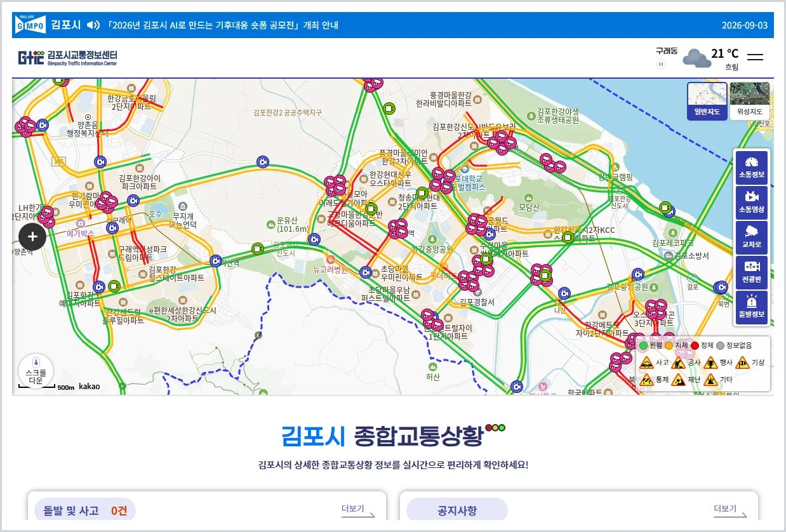Viewport: 786px width, 532px height.
Task: Click green sign icon above 김포레코파크
Action: 665,207
